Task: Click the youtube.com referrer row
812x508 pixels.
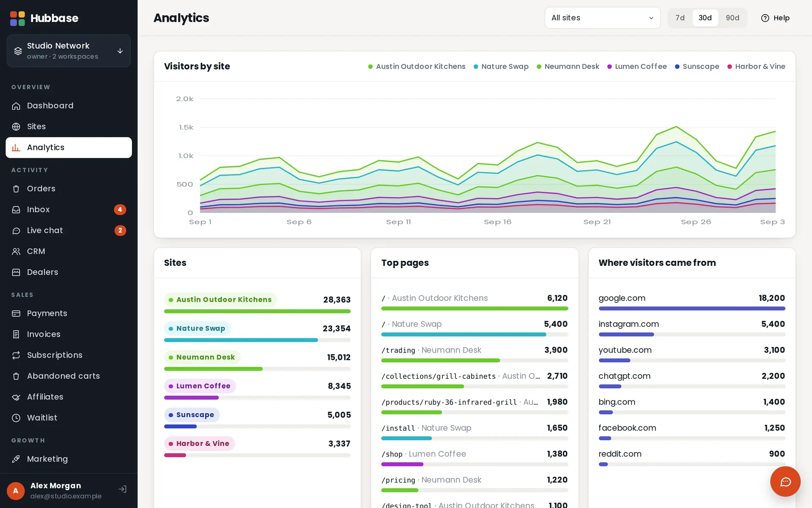Action: [692, 355]
